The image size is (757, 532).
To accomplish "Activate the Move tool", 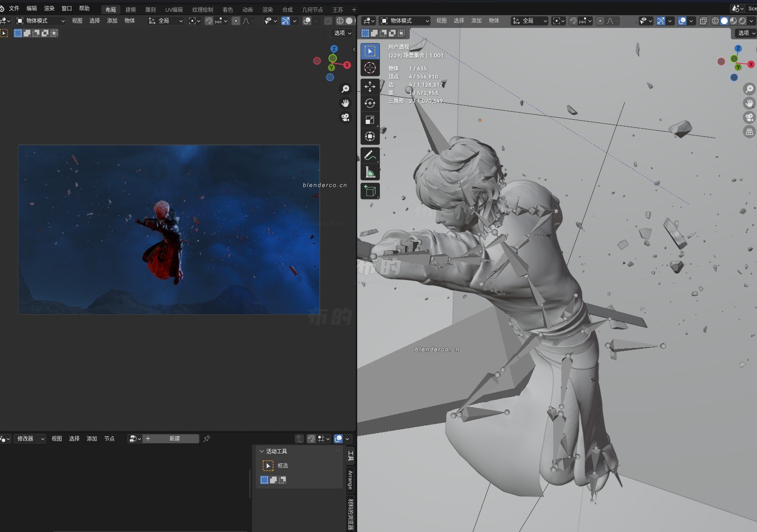I will pos(370,87).
